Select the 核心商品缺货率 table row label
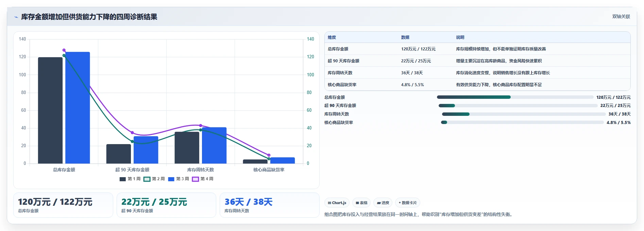The width and height of the screenshot is (644, 231). tap(342, 85)
